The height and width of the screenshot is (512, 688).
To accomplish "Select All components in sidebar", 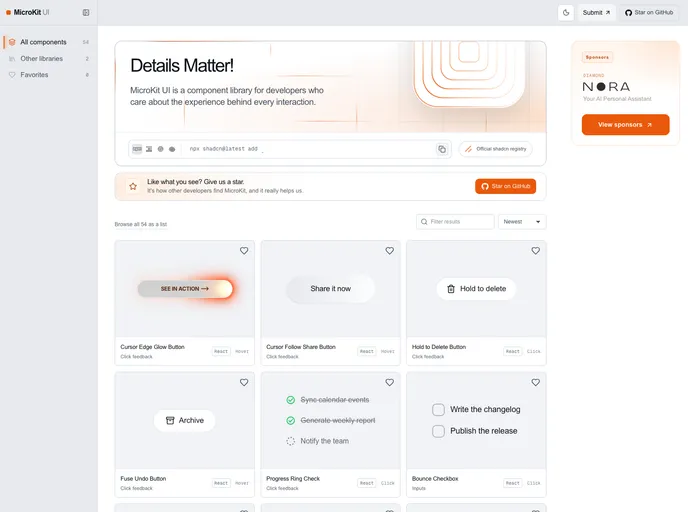I will click(x=48, y=42).
